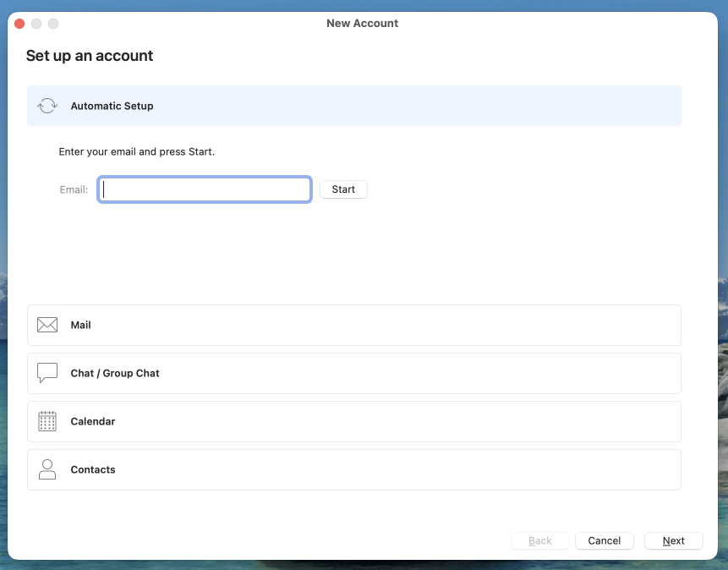Click the Mail envelope icon
728x570 pixels.
click(x=47, y=326)
